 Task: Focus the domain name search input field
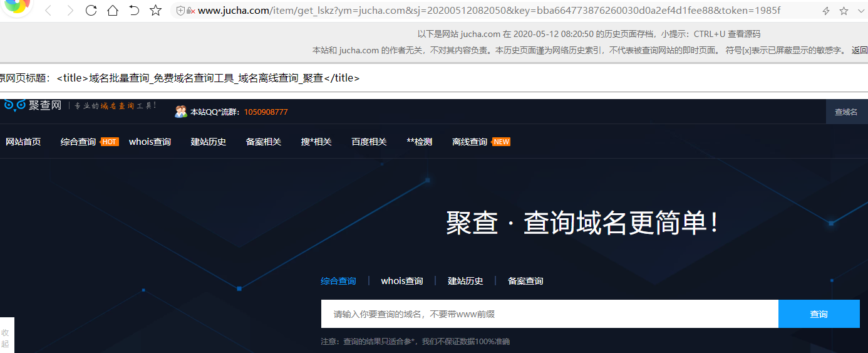[x=549, y=314]
